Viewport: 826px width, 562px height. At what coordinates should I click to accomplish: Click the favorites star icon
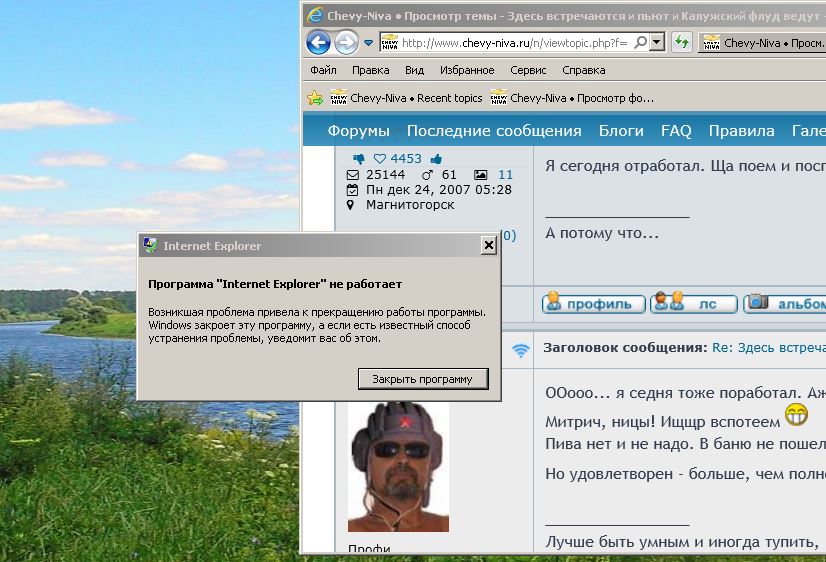coord(315,97)
